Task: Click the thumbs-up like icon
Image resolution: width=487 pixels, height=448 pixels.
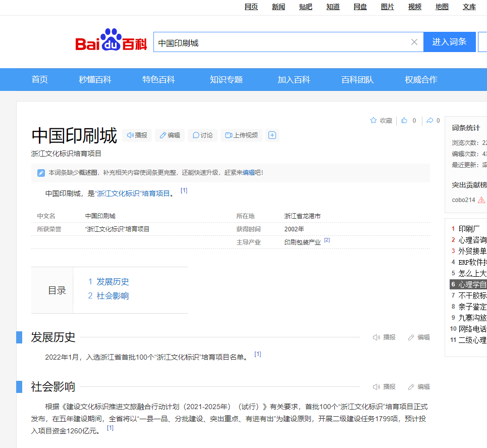Action: tap(404, 120)
